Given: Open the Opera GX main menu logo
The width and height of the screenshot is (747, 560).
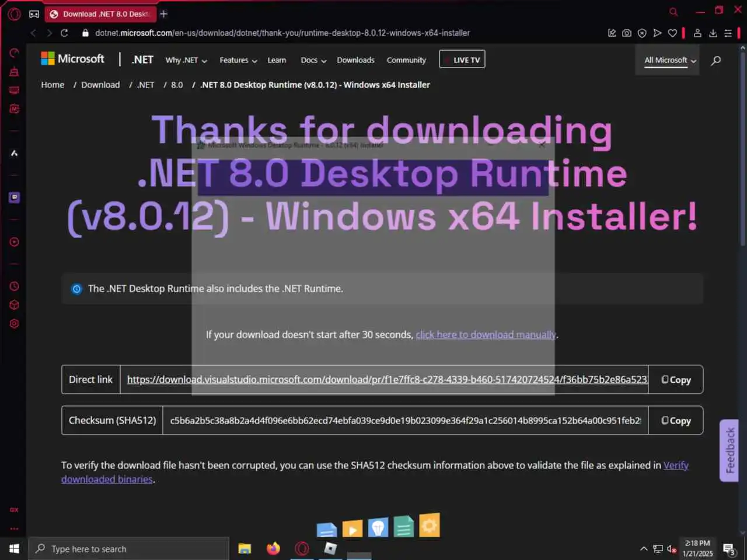Looking at the screenshot, I should click(x=15, y=14).
